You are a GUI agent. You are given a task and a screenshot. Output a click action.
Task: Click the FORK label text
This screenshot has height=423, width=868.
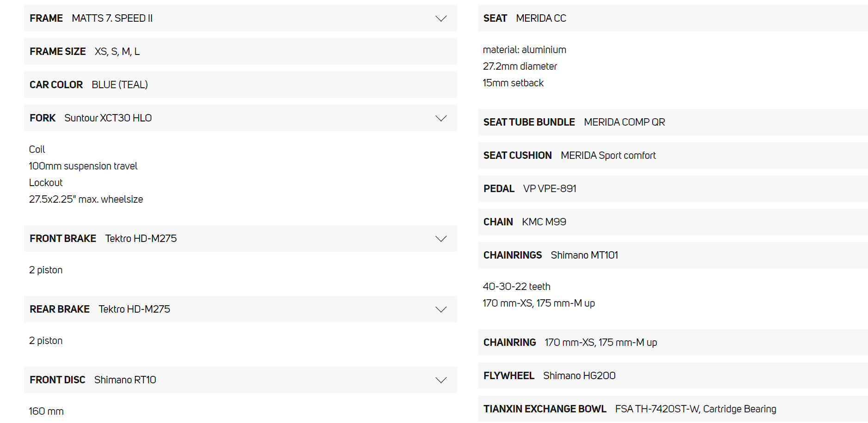[x=43, y=118]
